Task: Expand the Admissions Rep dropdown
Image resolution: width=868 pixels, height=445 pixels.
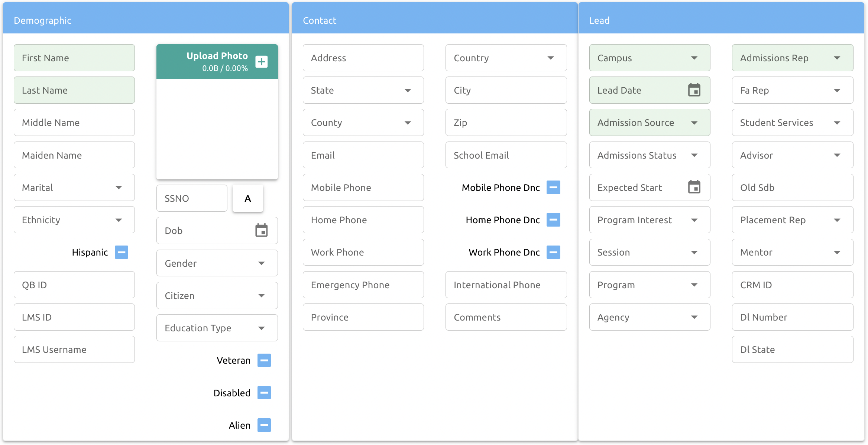Action: (837, 58)
